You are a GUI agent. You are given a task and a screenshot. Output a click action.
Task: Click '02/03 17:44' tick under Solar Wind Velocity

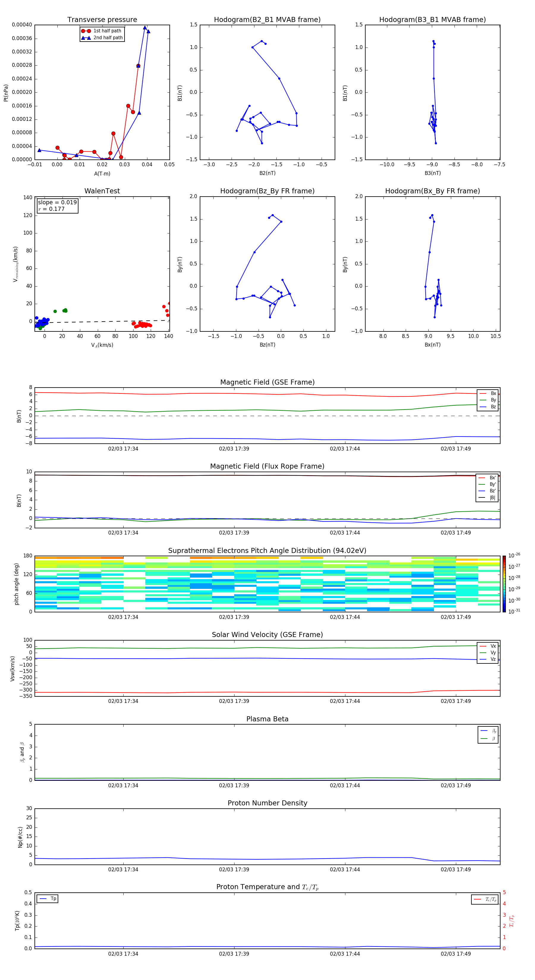(344, 701)
